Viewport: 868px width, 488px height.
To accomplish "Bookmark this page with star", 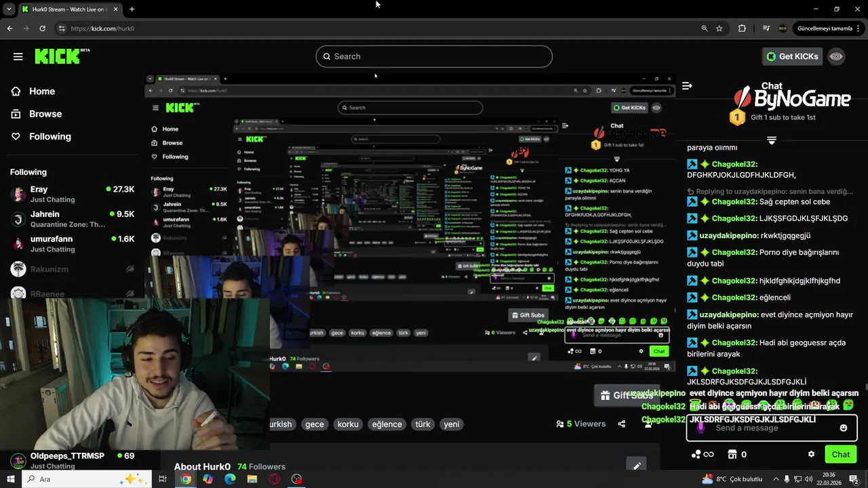I will point(719,28).
